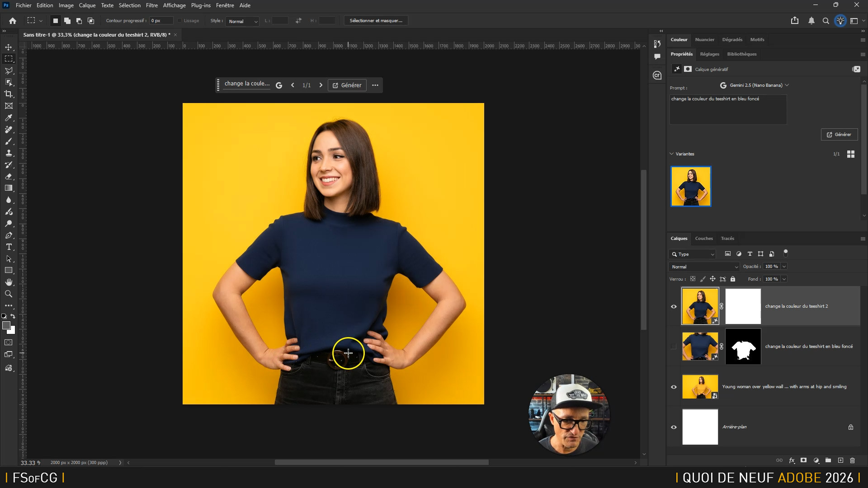Switch to the Couches tab
This screenshot has width=868, height=488.
pyautogui.click(x=703, y=239)
